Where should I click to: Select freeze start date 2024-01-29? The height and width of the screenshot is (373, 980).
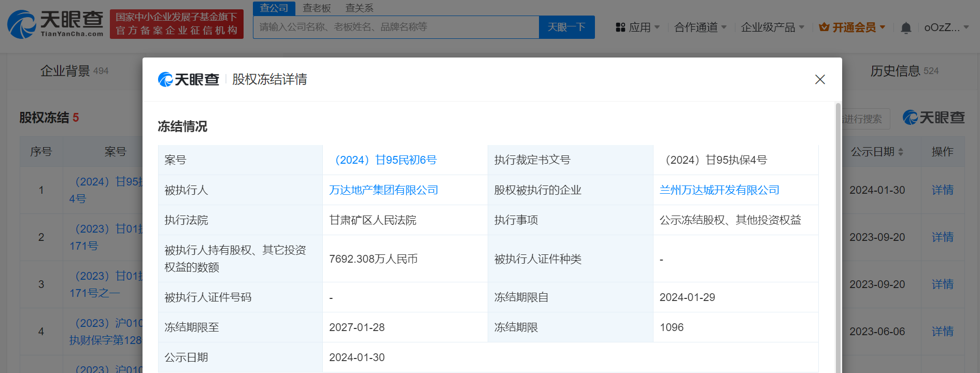(687, 297)
